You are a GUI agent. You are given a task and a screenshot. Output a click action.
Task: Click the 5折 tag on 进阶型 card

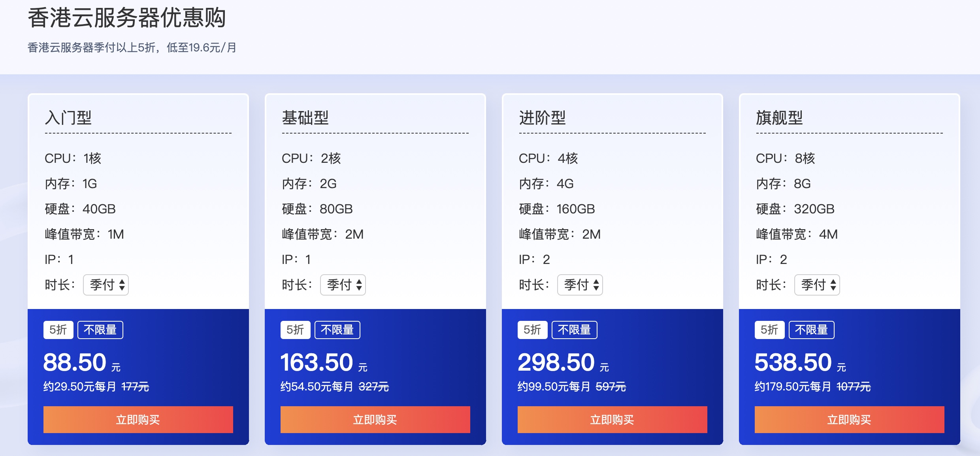coord(532,330)
